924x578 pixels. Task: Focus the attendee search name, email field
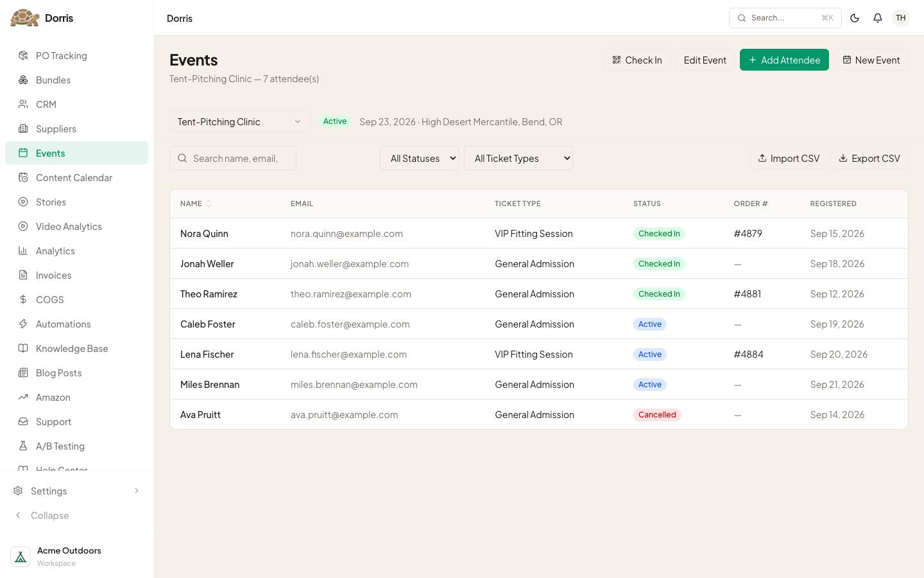(233, 158)
